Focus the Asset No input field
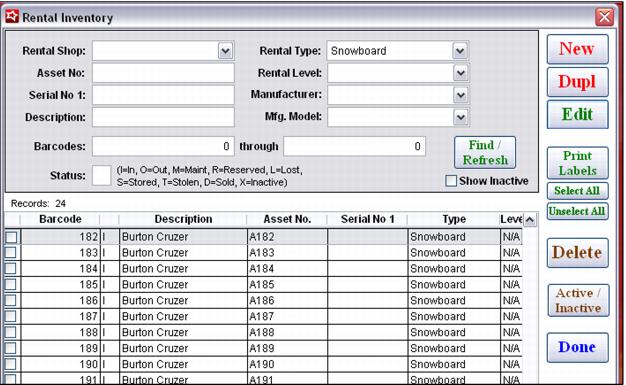The height and width of the screenshot is (385, 626). coord(163,73)
